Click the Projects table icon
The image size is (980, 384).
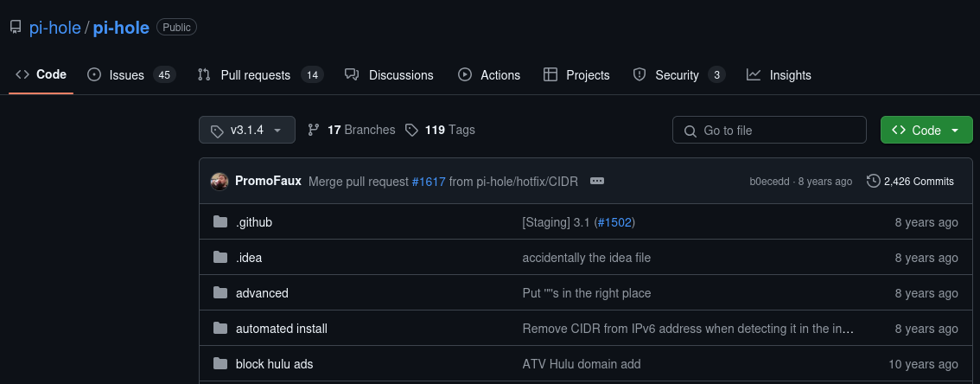click(x=550, y=75)
